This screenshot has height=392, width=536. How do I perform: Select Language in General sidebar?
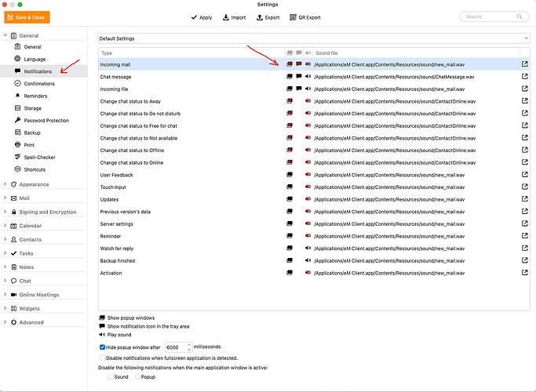click(35, 59)
